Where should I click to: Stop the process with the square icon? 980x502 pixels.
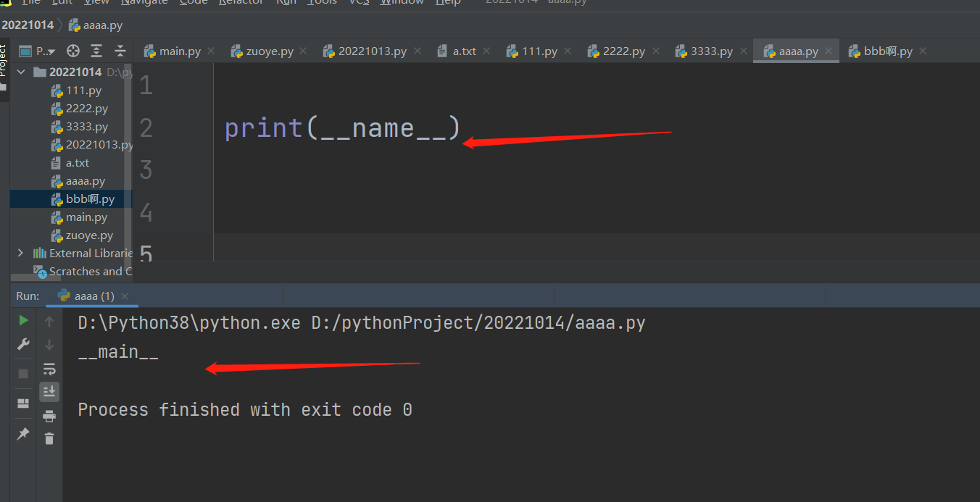[23, 374]
